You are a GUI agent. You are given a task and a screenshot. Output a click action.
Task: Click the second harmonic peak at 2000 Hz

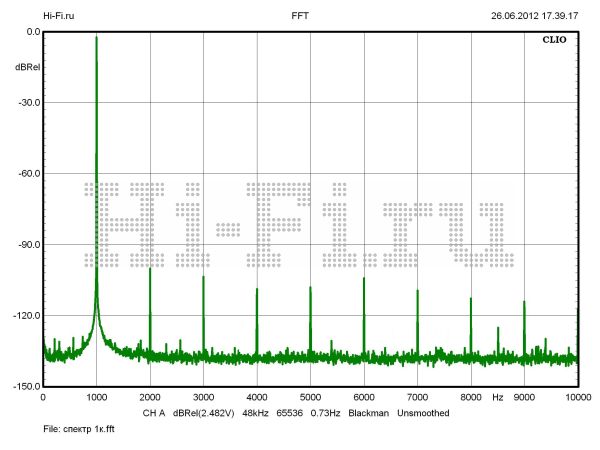[x=150, y=270]
